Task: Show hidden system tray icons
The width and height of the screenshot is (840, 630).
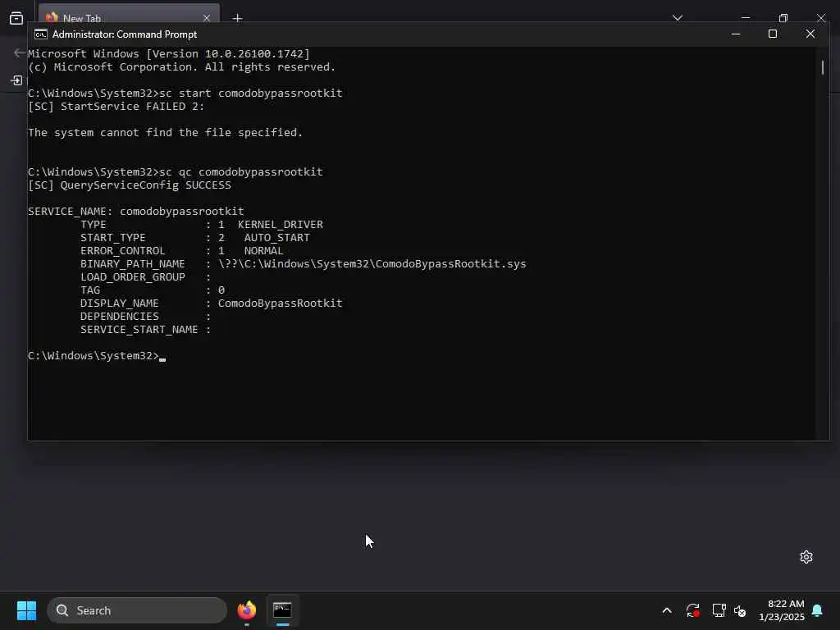Action: [x=666, y=610]
